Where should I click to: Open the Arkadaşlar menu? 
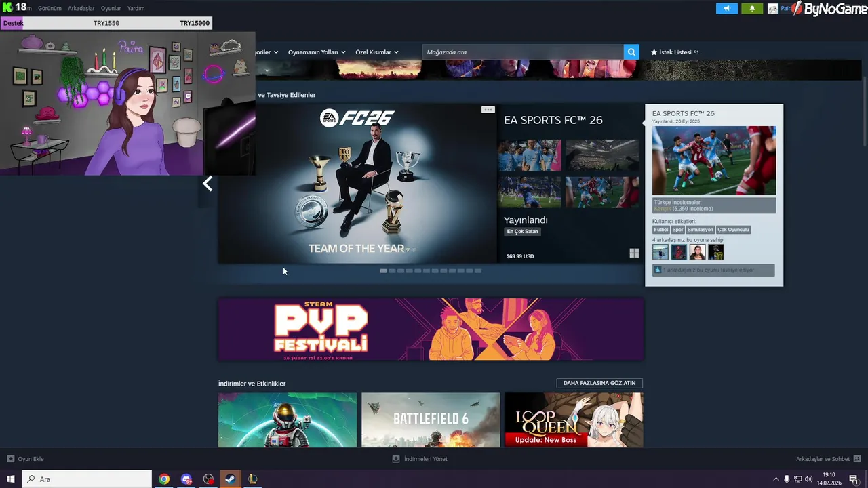[81, 9]
